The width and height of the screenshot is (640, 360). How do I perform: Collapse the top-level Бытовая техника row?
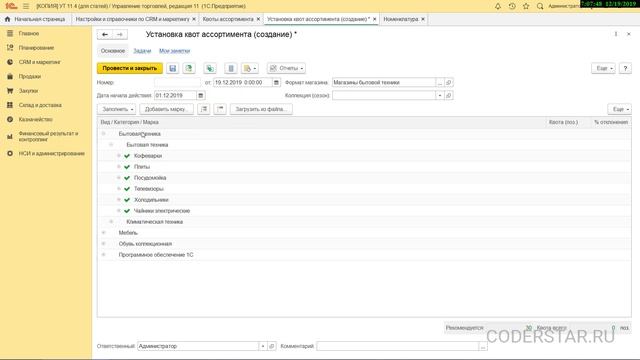tap(103, 134)
